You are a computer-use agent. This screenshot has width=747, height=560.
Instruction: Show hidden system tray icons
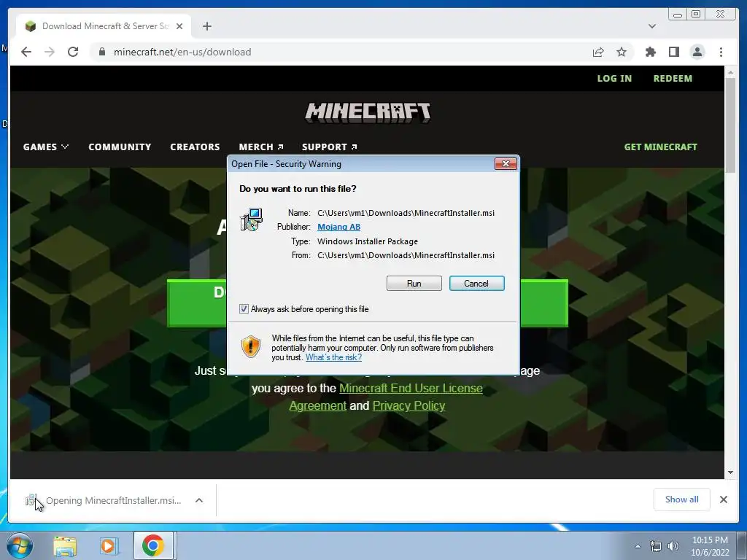pyautogui.click(x=638, y=546)
